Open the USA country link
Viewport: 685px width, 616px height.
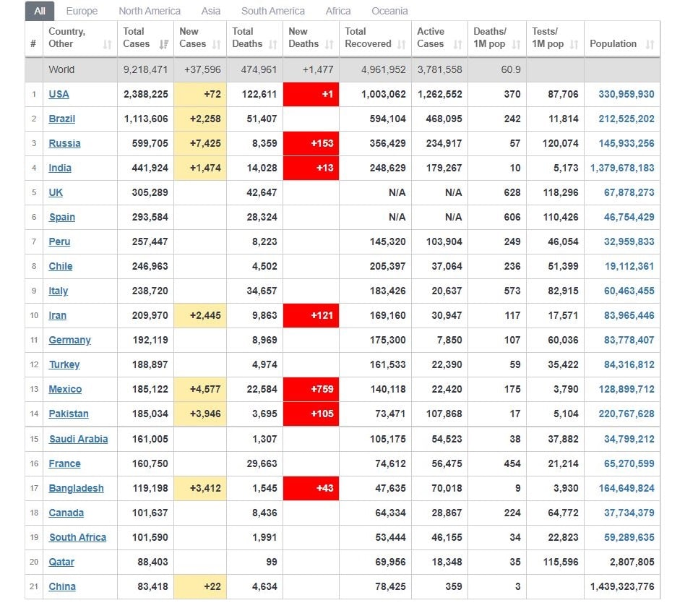(x=59, y=94)
